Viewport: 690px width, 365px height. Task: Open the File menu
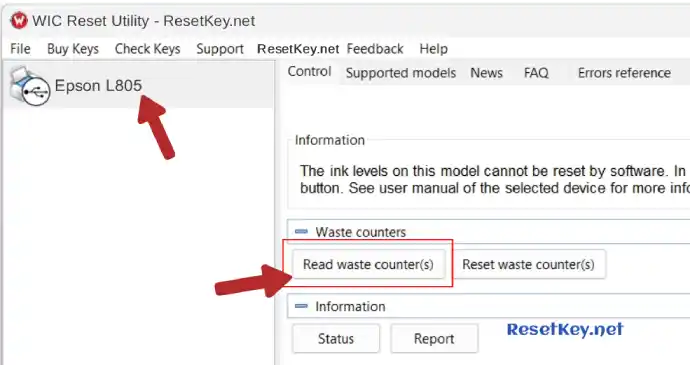[x=20, y=48]
